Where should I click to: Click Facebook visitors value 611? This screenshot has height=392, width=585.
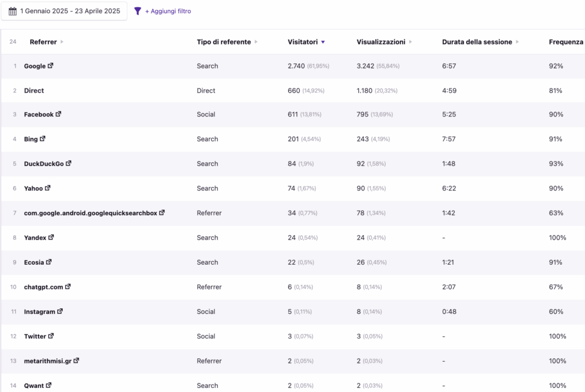click(x=293, y=114)
